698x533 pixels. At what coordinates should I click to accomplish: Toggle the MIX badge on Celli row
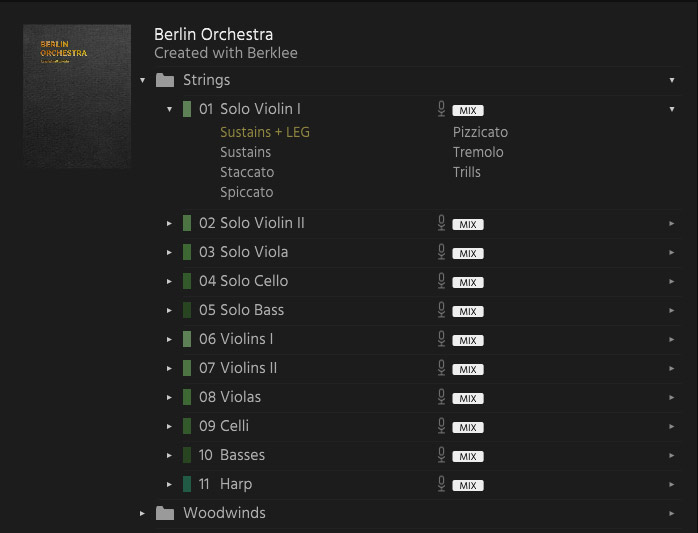[467, 428]
